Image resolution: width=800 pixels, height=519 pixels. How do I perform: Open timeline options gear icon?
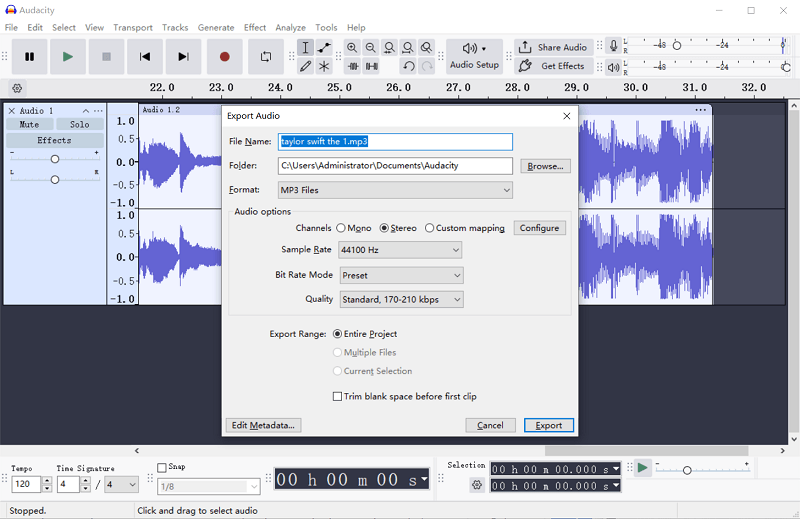tap(17, 88)
